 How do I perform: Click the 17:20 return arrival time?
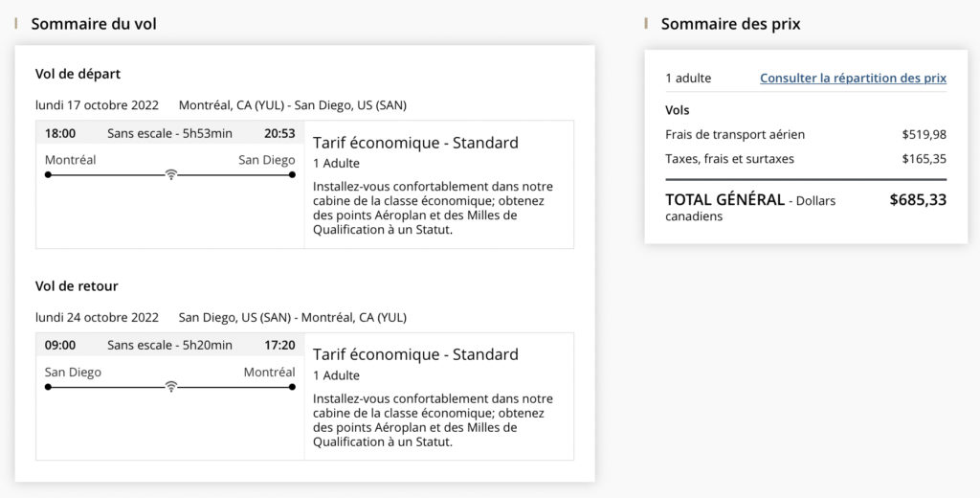point(279,345)
